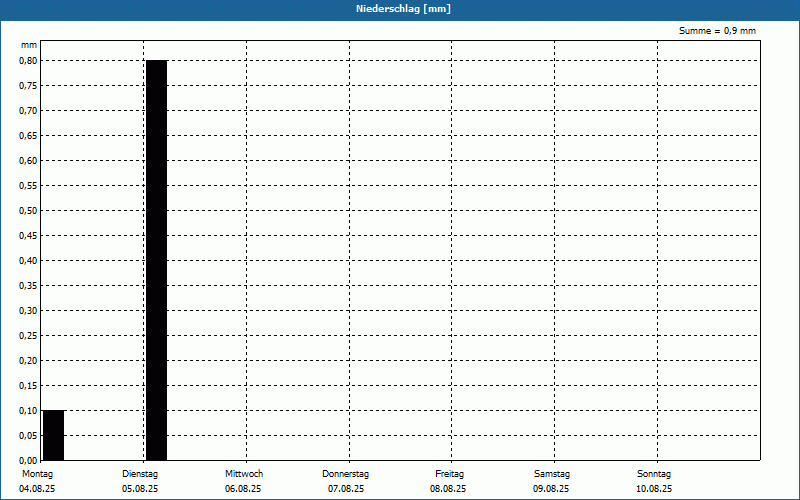Click the date 10.08.25
This screenshot has width=800, height=500.
pyautogui.click(x=654, y=489)
